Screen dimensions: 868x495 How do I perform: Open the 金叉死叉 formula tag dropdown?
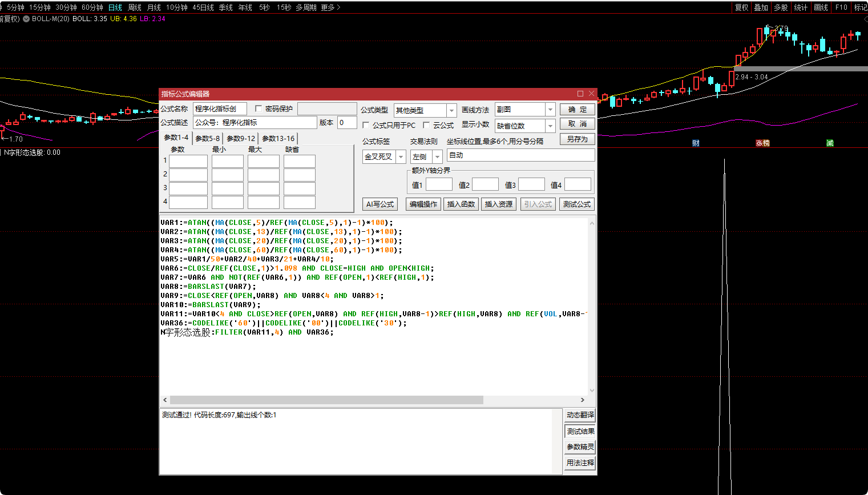(x=401, y=156)
